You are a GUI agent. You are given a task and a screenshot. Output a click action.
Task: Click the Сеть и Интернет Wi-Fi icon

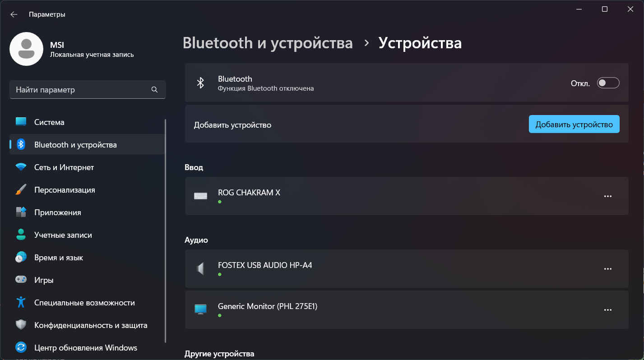pos(21,167)
